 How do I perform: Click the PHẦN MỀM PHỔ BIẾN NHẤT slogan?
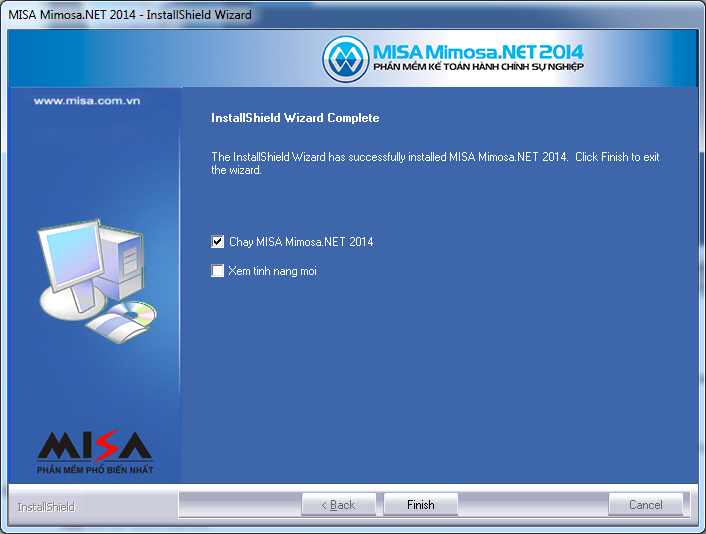(95, 470)
